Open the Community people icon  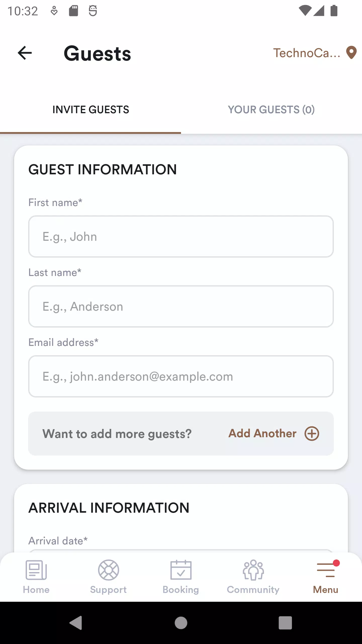tap(253, 570)
